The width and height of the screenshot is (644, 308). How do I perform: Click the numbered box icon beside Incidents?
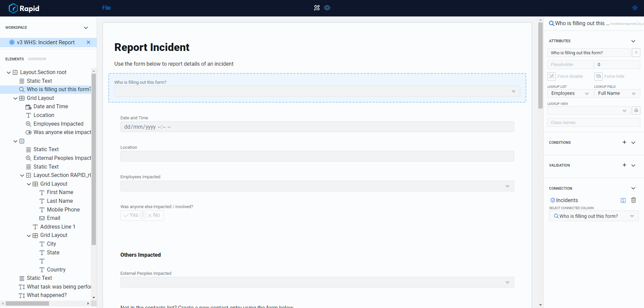(623, 200)
